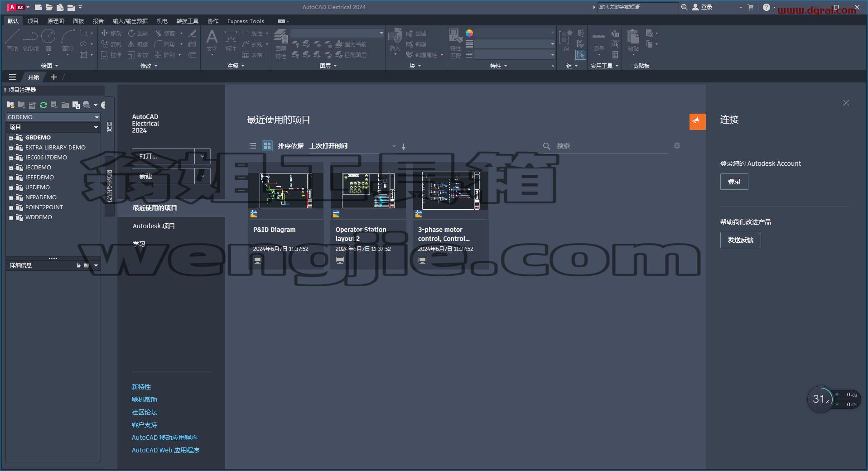Click the printer icon in Project Manager toolbar
Viewport: 868px width, 471px height.
87,105
